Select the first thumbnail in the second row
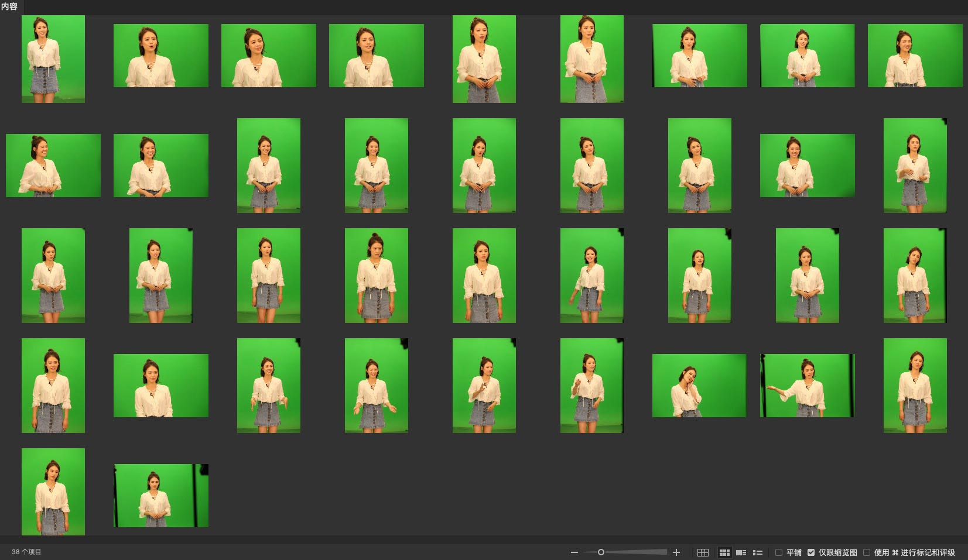 pyautogui.click(x=53, y=166)
